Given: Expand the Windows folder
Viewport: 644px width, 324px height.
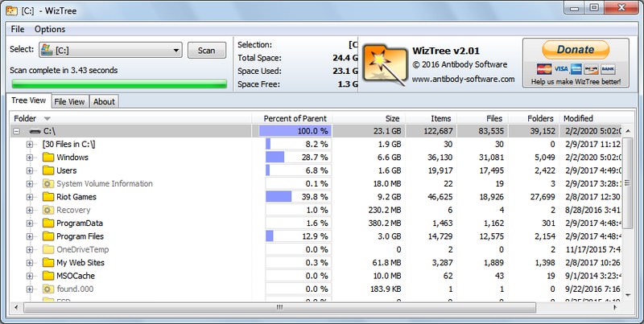Looking at the screenshot, I should 29,158.
